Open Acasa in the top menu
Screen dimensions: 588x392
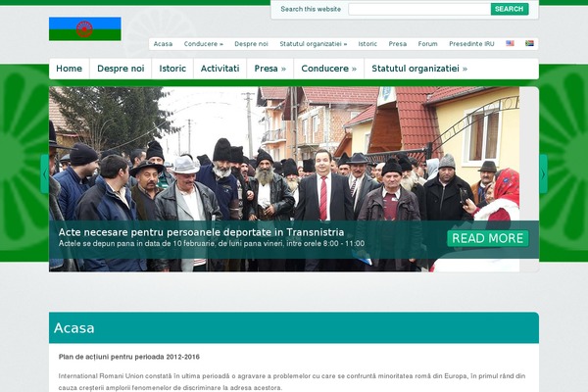163,44
